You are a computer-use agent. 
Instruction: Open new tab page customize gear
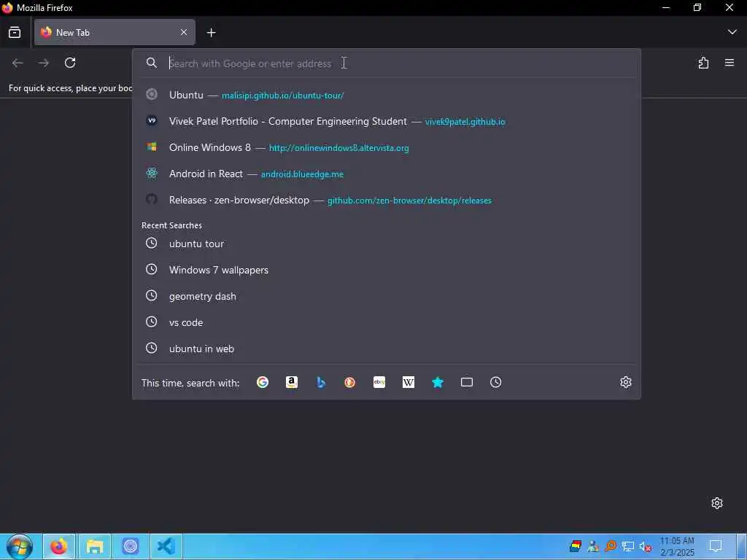click(x=717, y=503)
